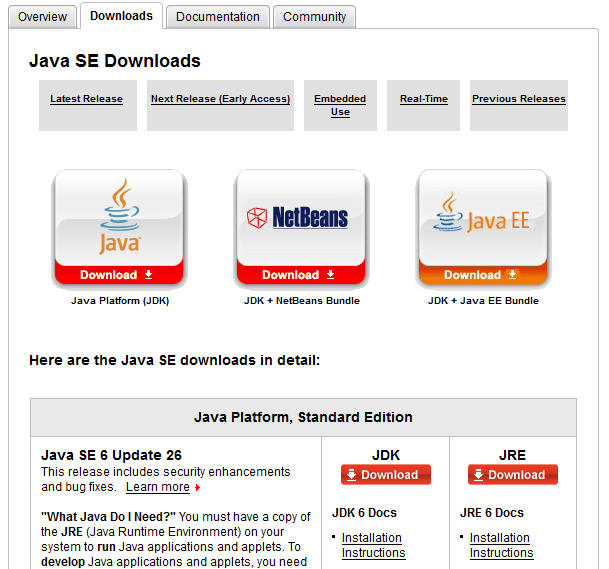Click the JRE 6 Docs text
This screenshot has height=569, width=609.
pyautogui.click(x=492, y=513)
